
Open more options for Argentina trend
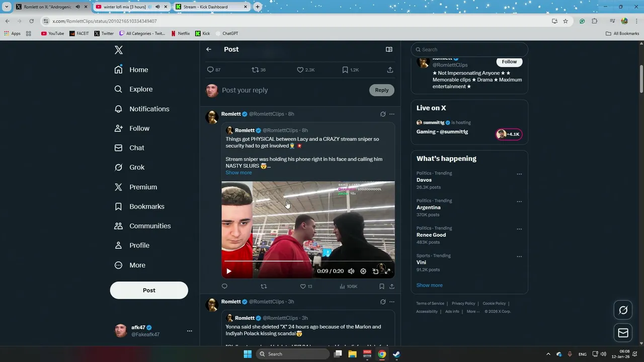click(x=519, y=202)
